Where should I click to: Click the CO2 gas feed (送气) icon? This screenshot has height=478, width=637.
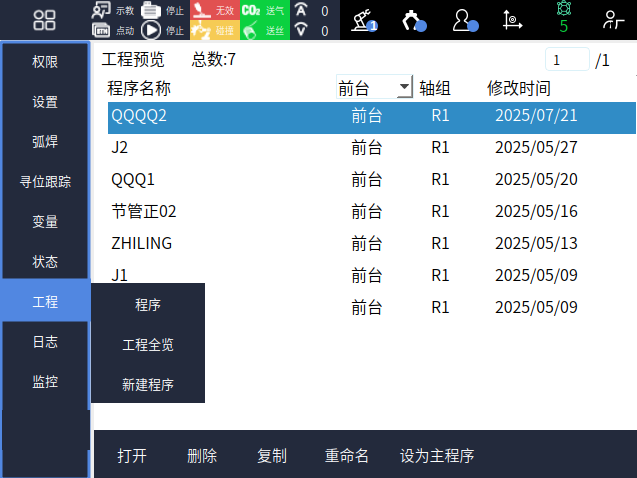tap(251, 11)
